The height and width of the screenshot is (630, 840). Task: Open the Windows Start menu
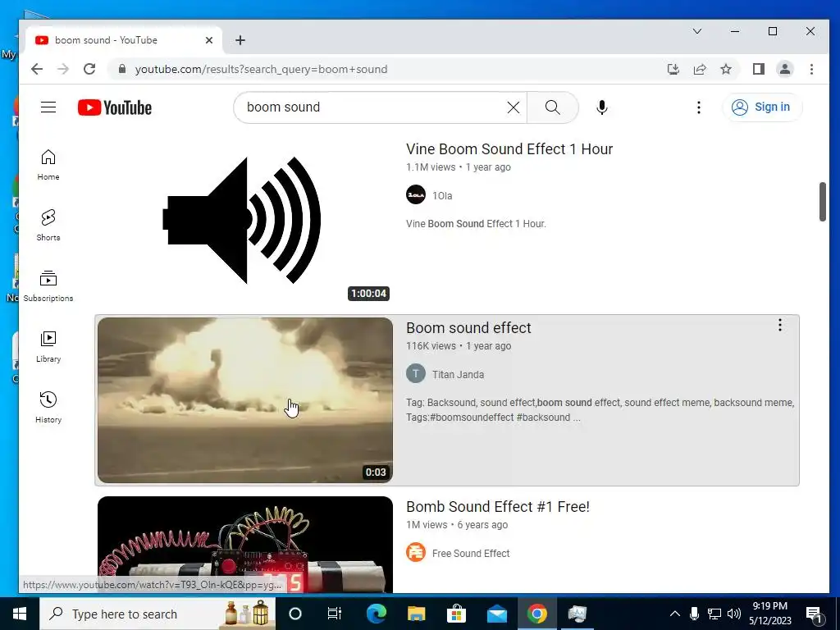[x=20, y=614]
